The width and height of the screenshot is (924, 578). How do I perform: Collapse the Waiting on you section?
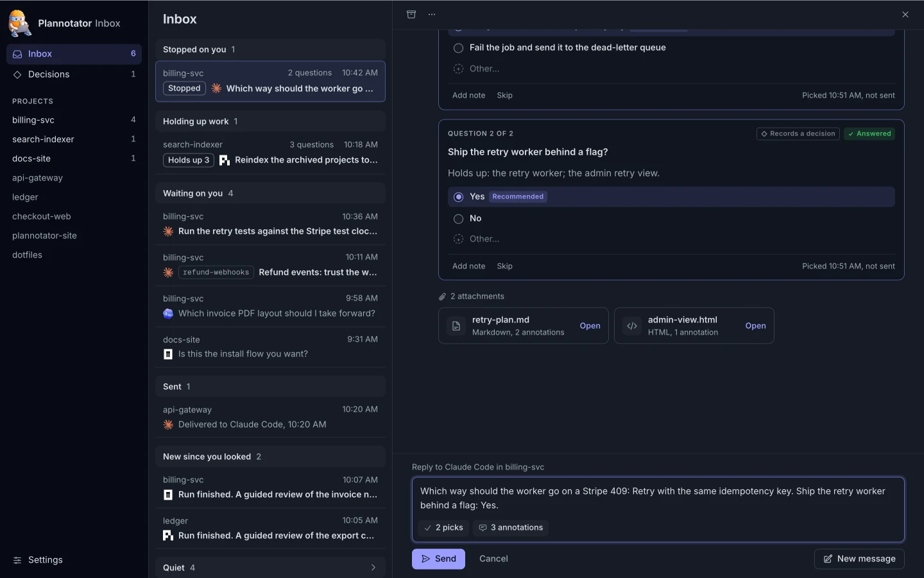point(270,193)
